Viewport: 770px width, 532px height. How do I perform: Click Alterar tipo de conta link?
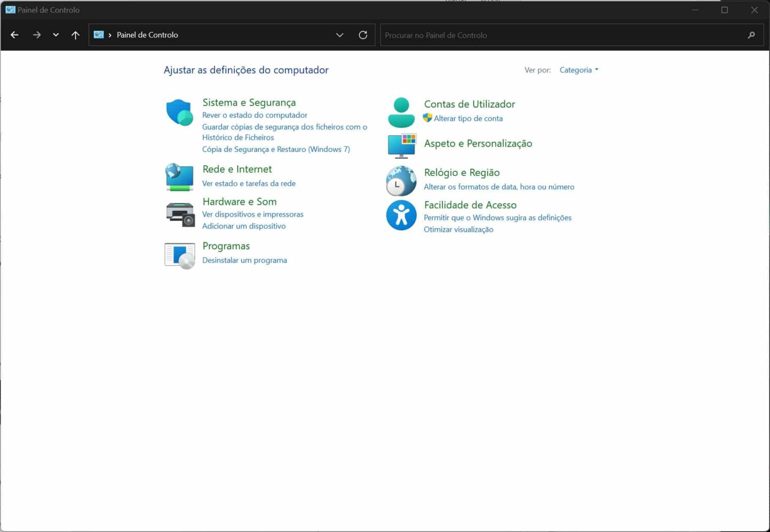468,119
